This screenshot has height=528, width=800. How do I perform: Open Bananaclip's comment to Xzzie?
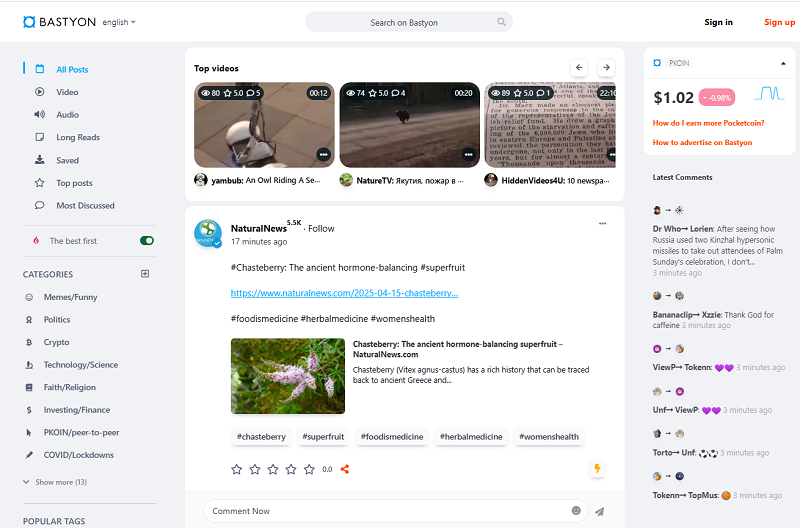click(713, 320)
